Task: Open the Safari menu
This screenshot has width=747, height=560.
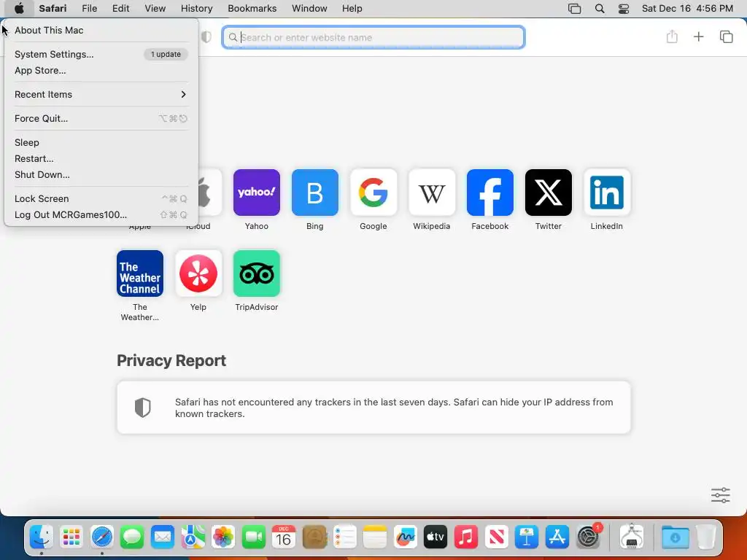Action: pyautogui.click(x=53, y=9)
